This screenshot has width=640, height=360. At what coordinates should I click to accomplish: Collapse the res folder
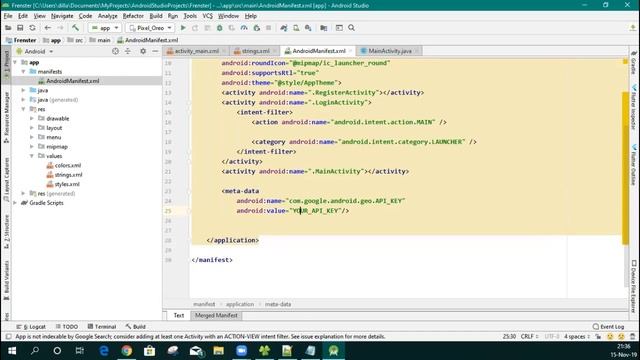[23, 109]
